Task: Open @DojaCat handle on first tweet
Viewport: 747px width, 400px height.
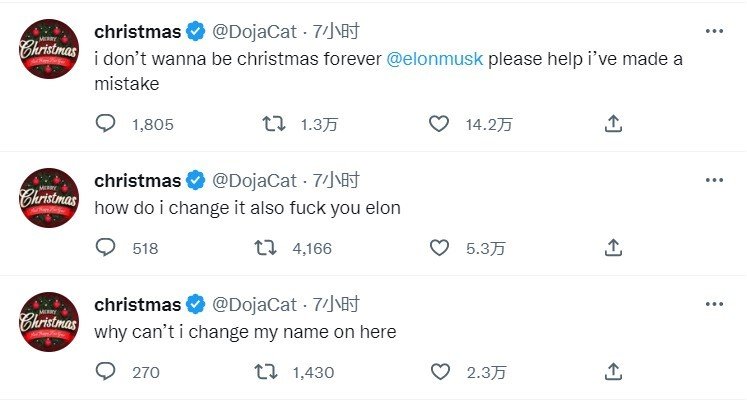Action: coord(254,32)
